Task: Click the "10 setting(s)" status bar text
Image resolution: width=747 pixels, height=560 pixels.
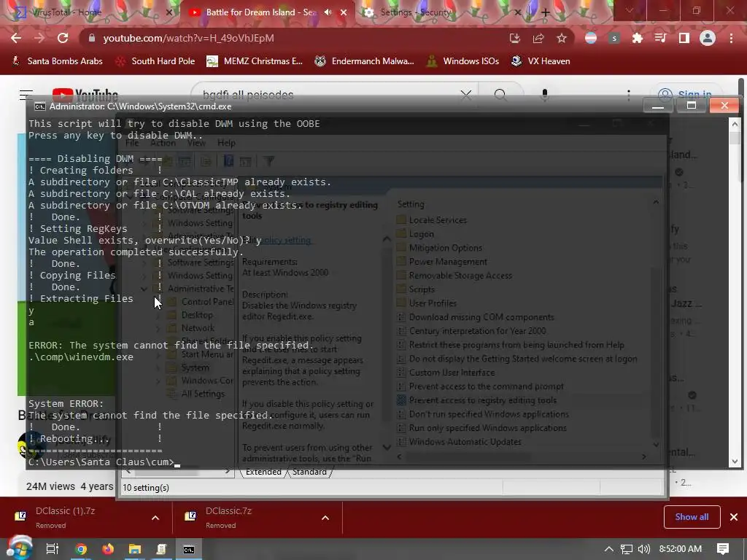Action: coord(146,488)
